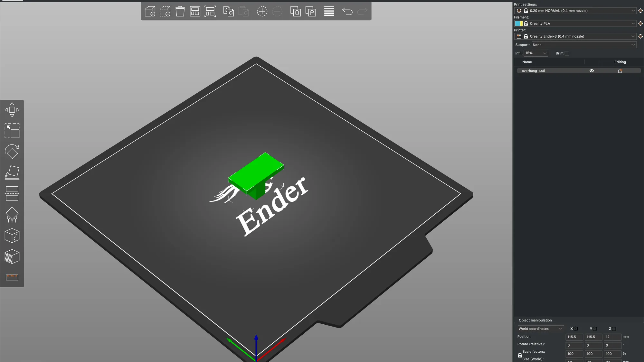Click the Undo arrow icon

[x=347, y=12]
